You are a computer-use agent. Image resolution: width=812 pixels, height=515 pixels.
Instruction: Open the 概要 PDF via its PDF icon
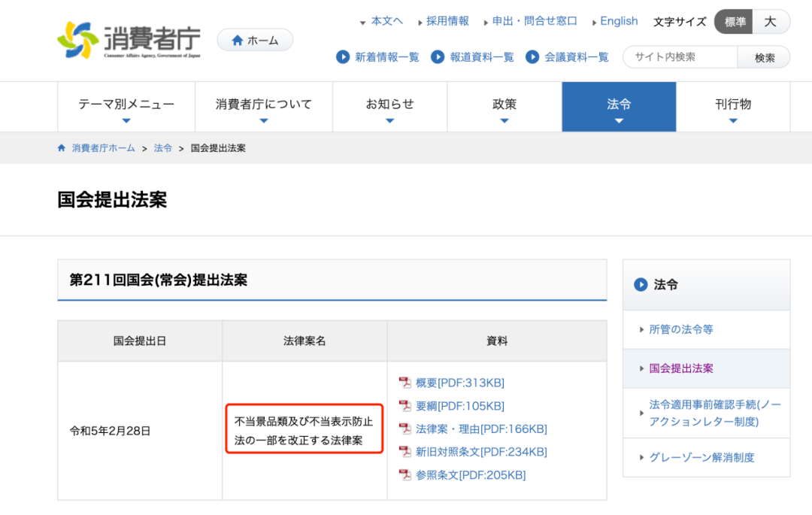pyautogui.click(x=406, y=383)
